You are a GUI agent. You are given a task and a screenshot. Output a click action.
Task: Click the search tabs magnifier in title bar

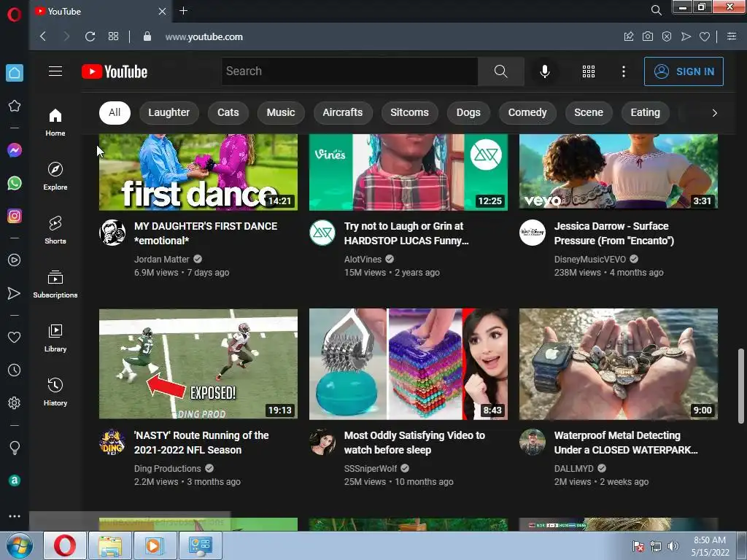click(x=656, y=10)
